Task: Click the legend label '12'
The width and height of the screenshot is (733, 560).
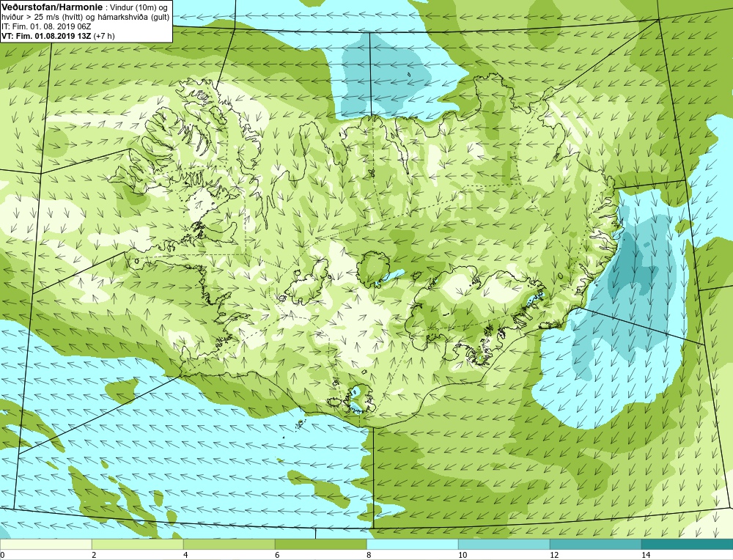Action: [554, 555]
